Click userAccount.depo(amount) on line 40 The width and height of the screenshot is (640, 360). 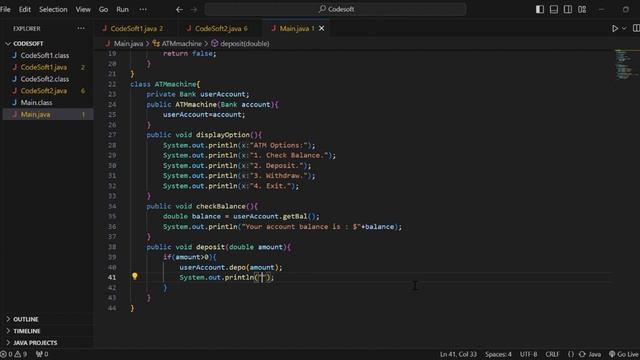pos(231,267)
